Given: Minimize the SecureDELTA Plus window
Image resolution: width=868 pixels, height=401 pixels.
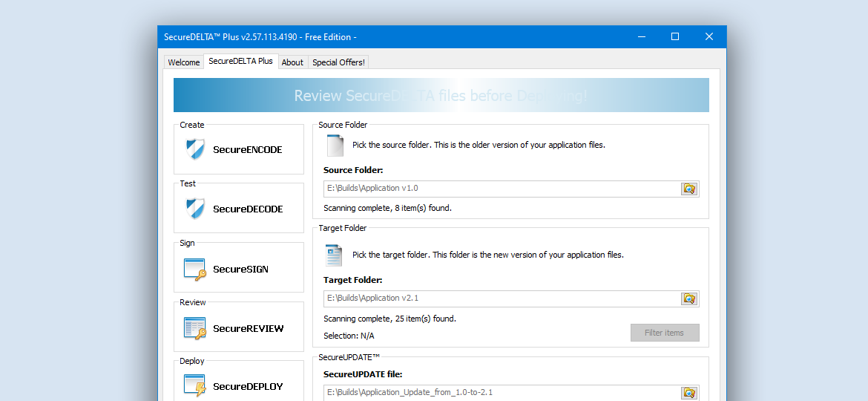Looking at the screenshot, I should click(x=642, y=36).
